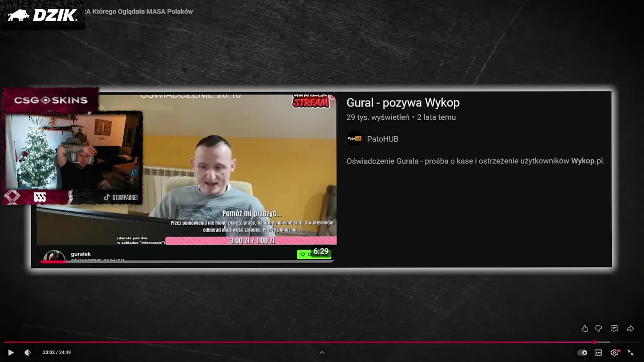This screenshot has width=644, height=362.
Task: Exit fullscreen mode
Action: coord(630,352)
